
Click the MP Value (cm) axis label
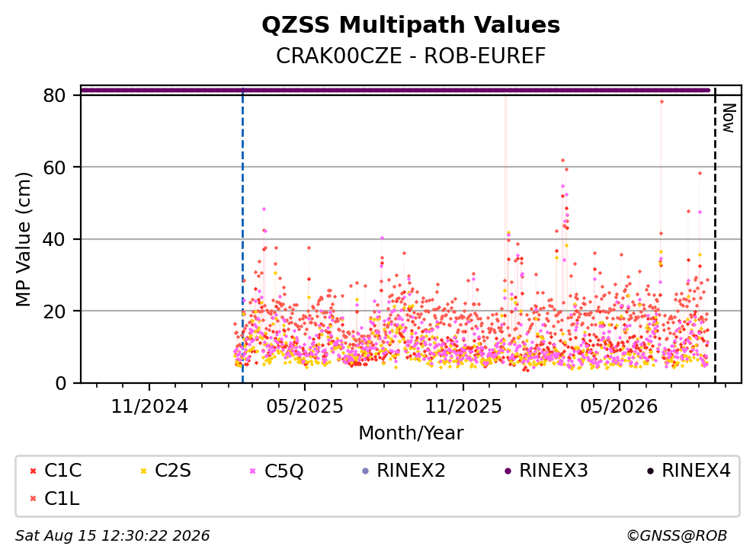pyautogui.click(x=23, y=239)
